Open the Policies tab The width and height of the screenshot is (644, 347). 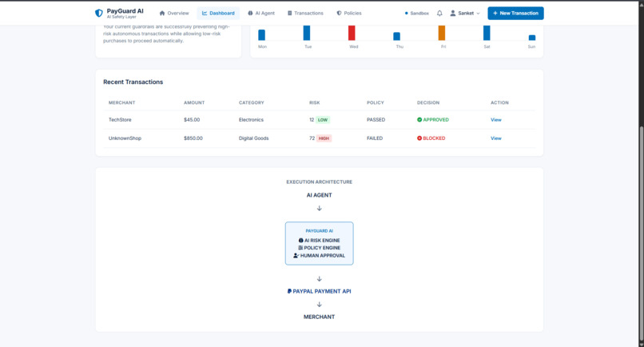(x=349, y=13)
